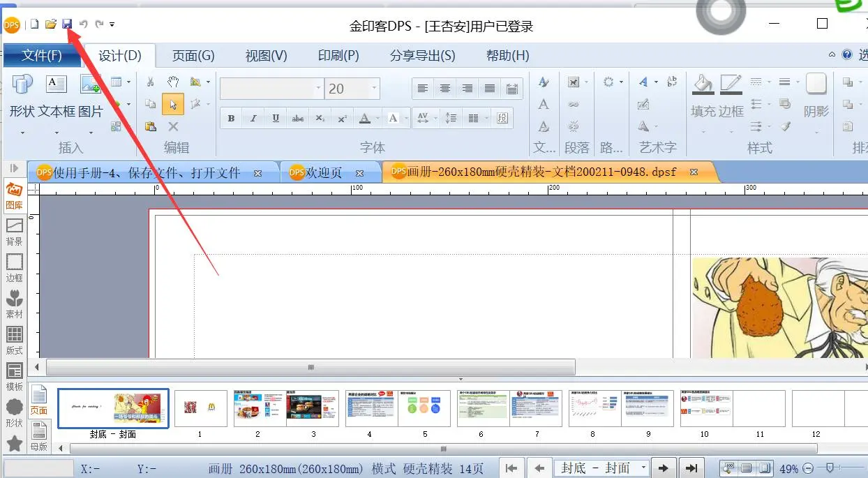Jump to the last page with arrow button

[x=691, y=468]
